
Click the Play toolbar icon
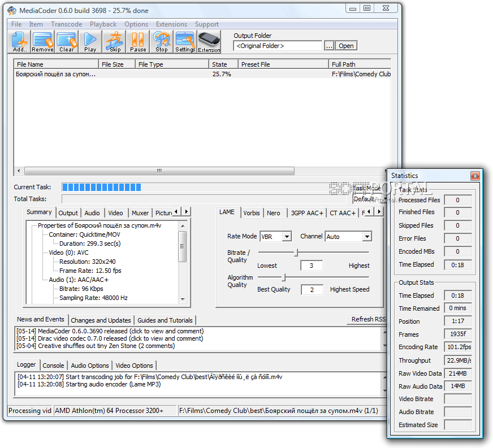pos(90,42)
